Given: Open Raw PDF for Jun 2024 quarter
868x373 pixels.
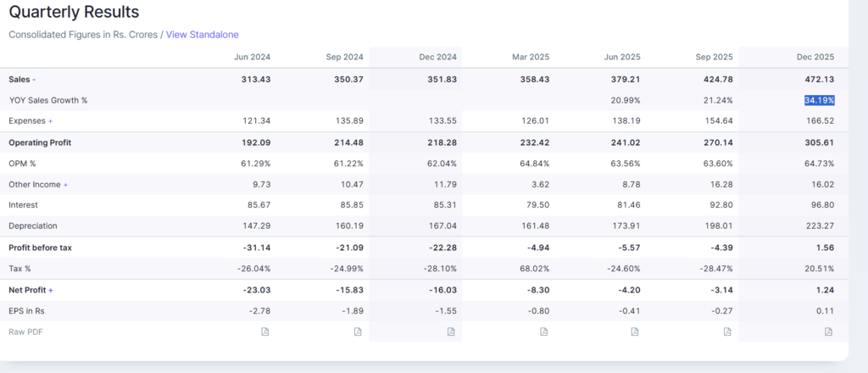Looking at the screenshot, I should (264, 331).
